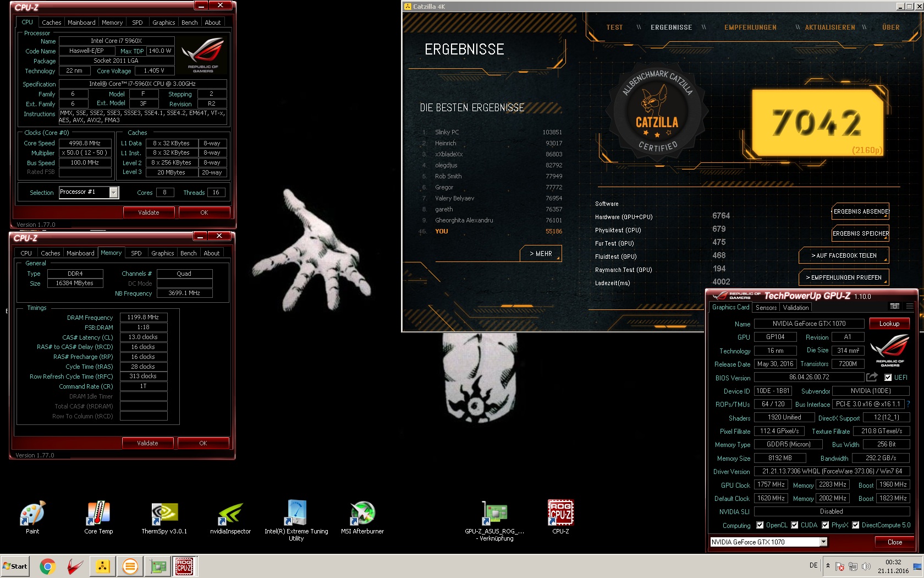Click ROG CPU-Z taskbar button
This screenshot has width=924, height=578.
[184, 566]
